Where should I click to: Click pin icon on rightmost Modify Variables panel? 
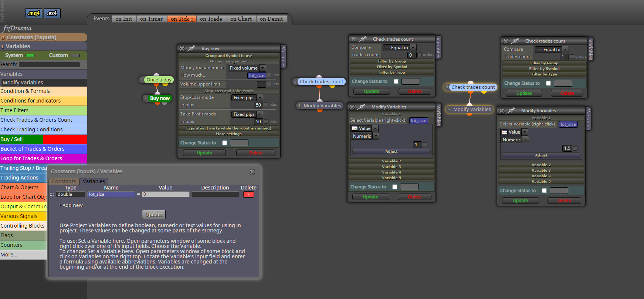[511, 111]
